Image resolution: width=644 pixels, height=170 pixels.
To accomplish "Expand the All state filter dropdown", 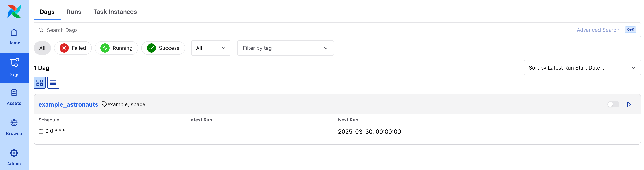I will 211,48.
